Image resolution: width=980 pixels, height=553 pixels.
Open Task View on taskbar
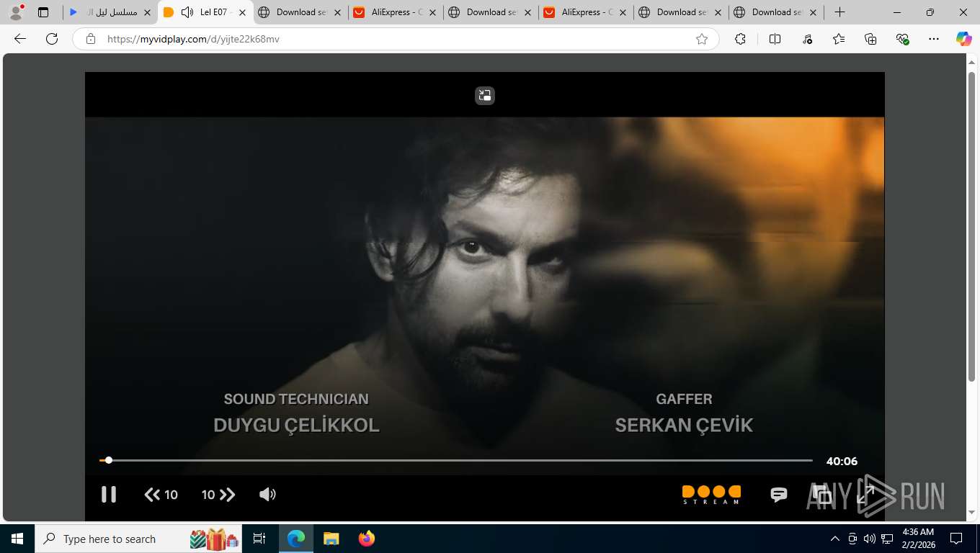tap(259, 539)
